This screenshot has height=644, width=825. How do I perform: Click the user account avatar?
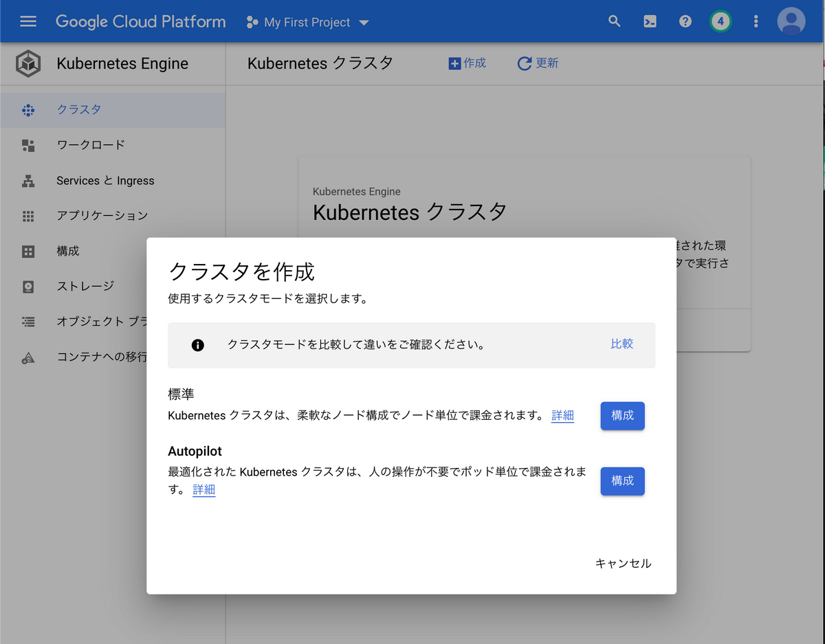(791, 21)
